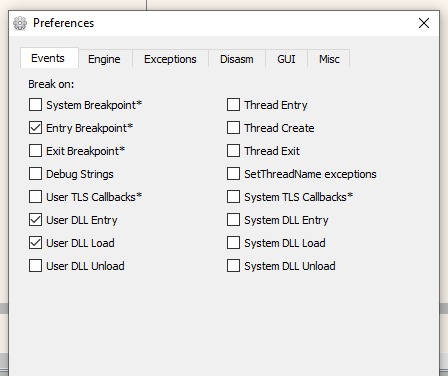Click the Preferences title text
Screen dimensions: 448x376
click(x=63, y=23)
